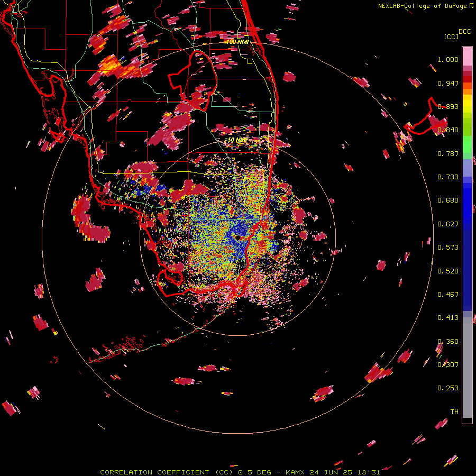Click the 0.307 legend value

tap(448, 365)
